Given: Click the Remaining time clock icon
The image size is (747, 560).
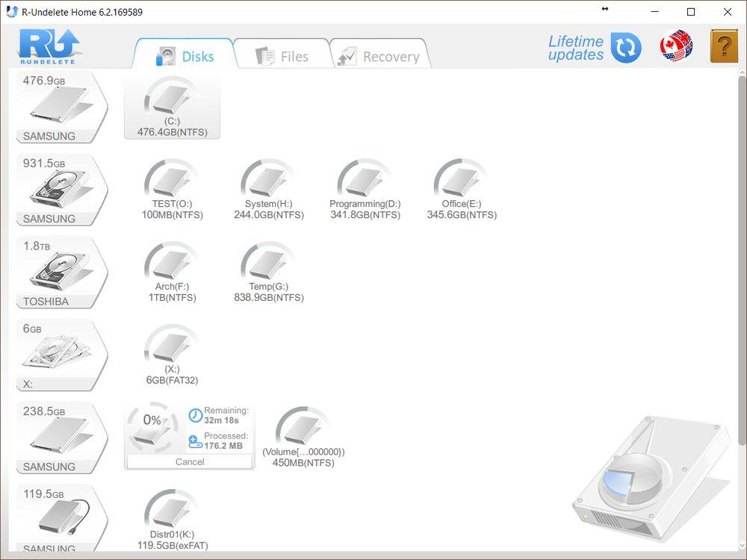Looking at the screenshot, I should tap(195, 415).
